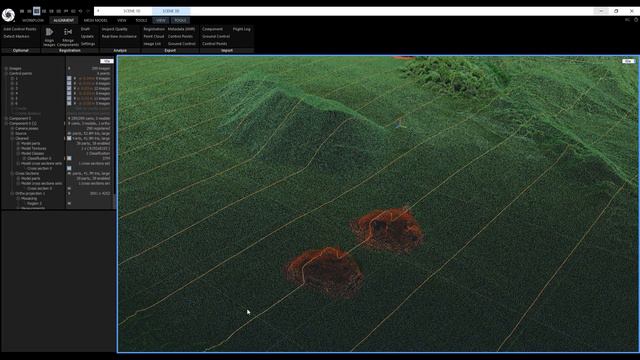640x360 pixels.
Task: Toggle checkbox for control point 5
Action: (x=69, y=98)
